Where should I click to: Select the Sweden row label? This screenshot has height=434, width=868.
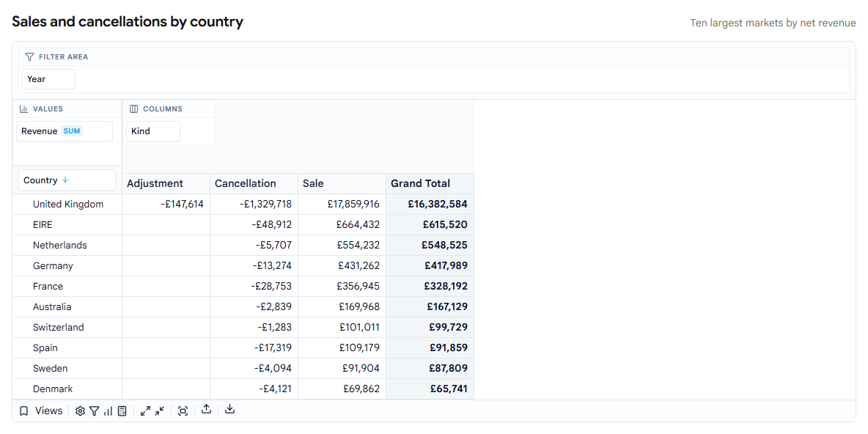[51, 368]
